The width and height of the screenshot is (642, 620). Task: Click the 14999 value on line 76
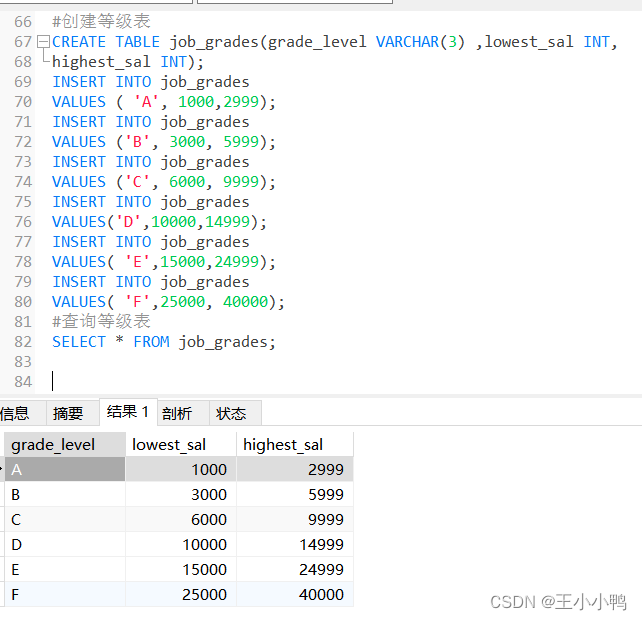coord(227,222)
